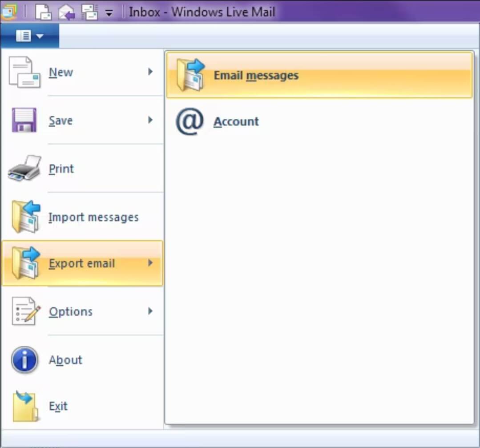Click the Windows Live Mail app icon in title bar

tap(8, 12)
